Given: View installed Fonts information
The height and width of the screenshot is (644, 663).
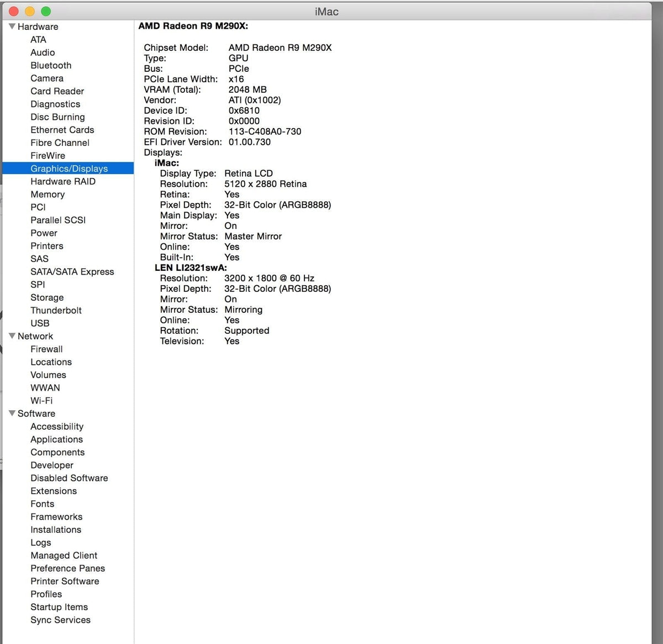Looking at the screenshot, I should pos(42,504).
